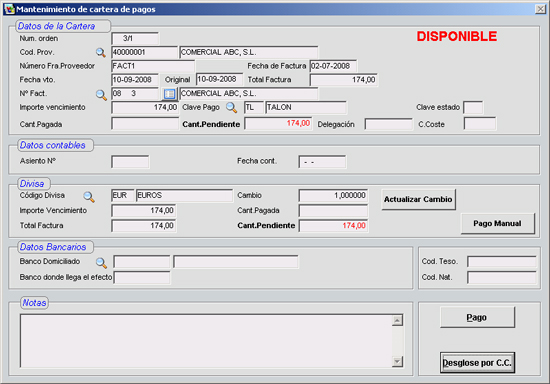This screenshot has height=384, width=550.
Task: Click the EUROS currency name field
Action: click(x=184, y=196)
